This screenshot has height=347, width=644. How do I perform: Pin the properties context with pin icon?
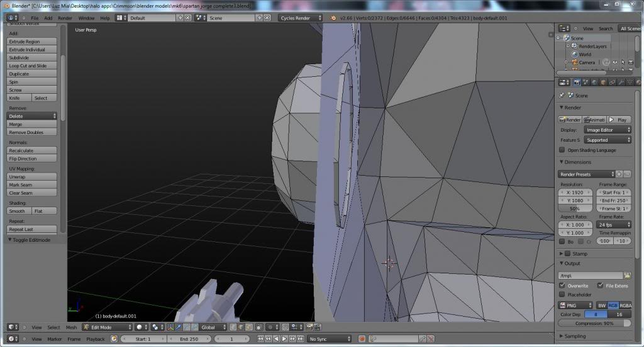coord(562,95)
